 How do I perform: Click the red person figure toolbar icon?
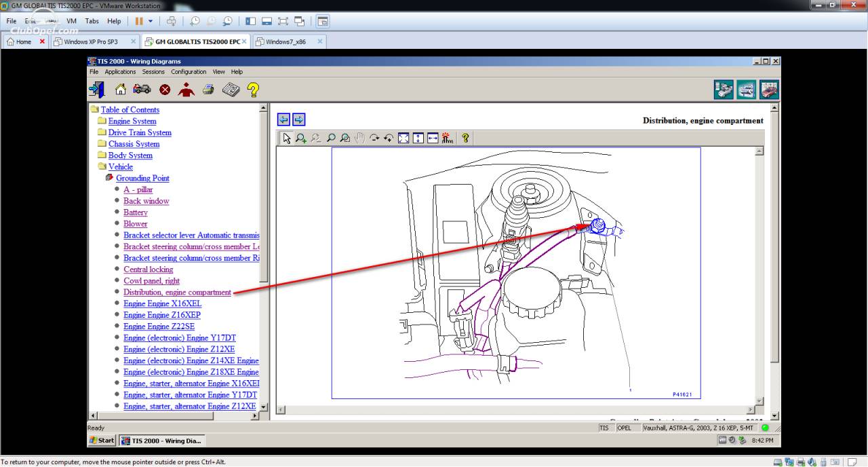click(186, 89)
